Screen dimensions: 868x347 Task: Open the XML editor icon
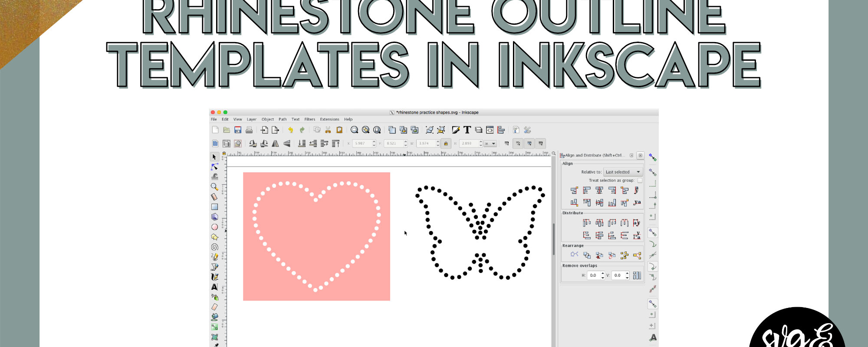490,130
